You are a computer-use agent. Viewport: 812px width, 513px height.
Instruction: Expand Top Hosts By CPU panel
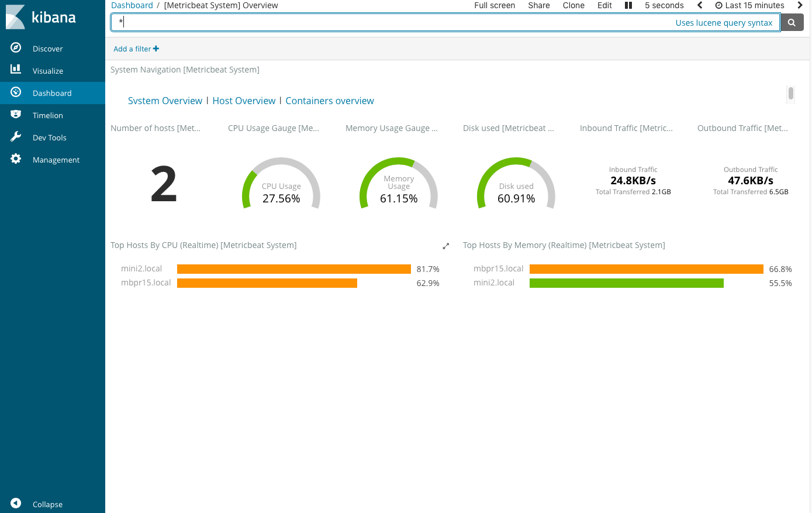(446, 246)
